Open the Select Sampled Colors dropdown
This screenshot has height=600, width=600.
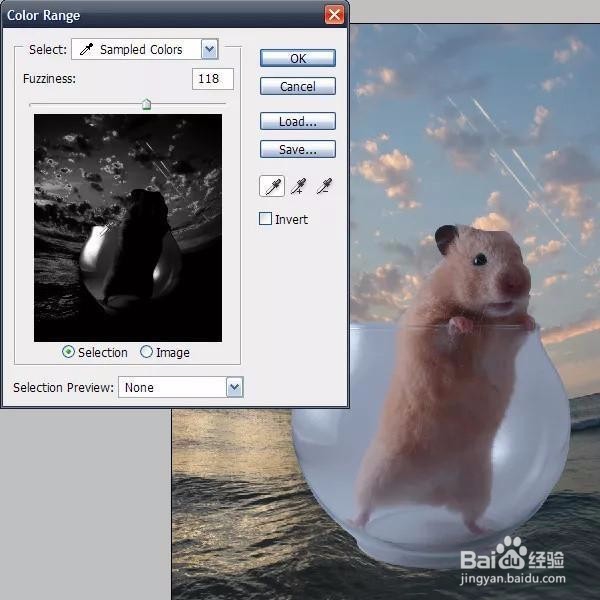(145, 49)
